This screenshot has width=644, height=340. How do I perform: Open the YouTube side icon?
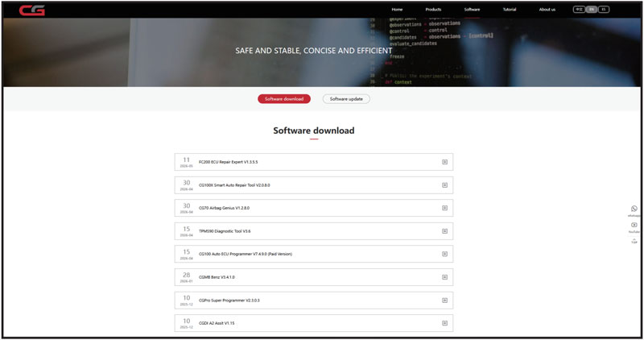[x=634, y=226]
